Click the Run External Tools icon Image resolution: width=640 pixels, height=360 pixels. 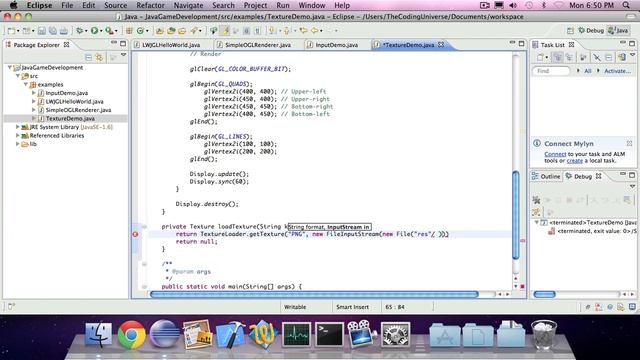click(x=109, y=31)
